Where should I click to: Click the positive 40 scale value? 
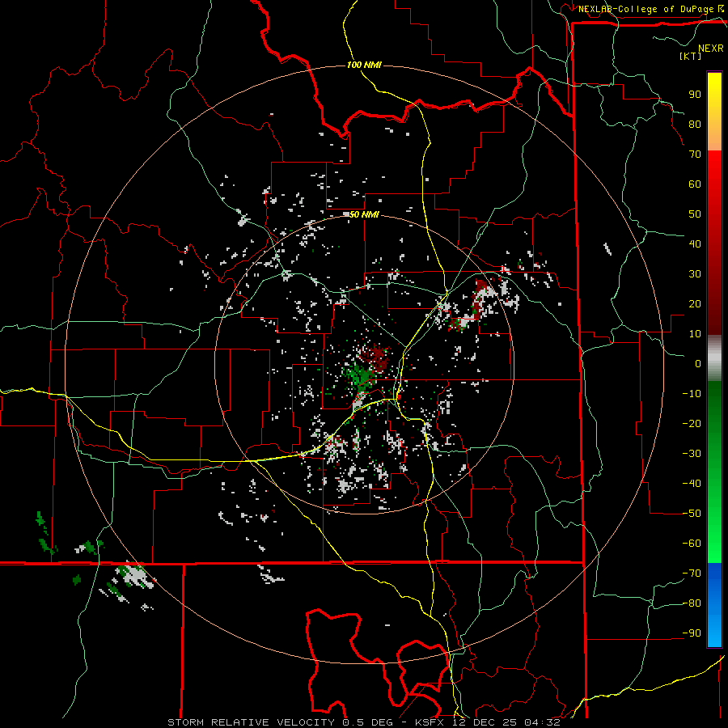[x=695, y=244]
